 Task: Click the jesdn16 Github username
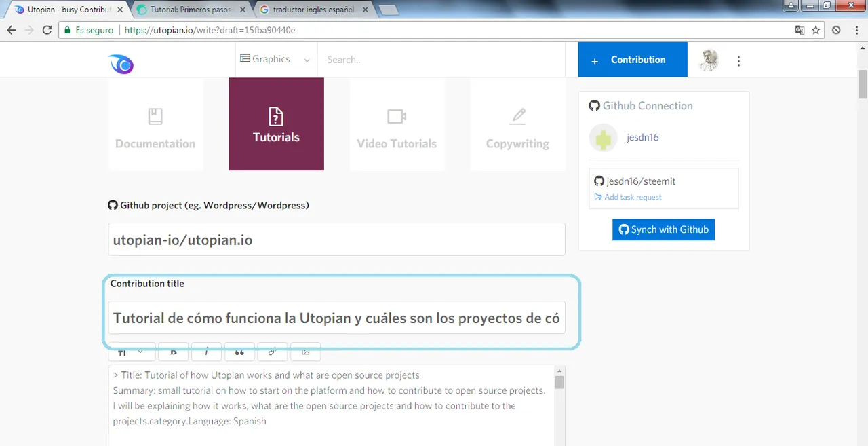click(x=642, y=137)
